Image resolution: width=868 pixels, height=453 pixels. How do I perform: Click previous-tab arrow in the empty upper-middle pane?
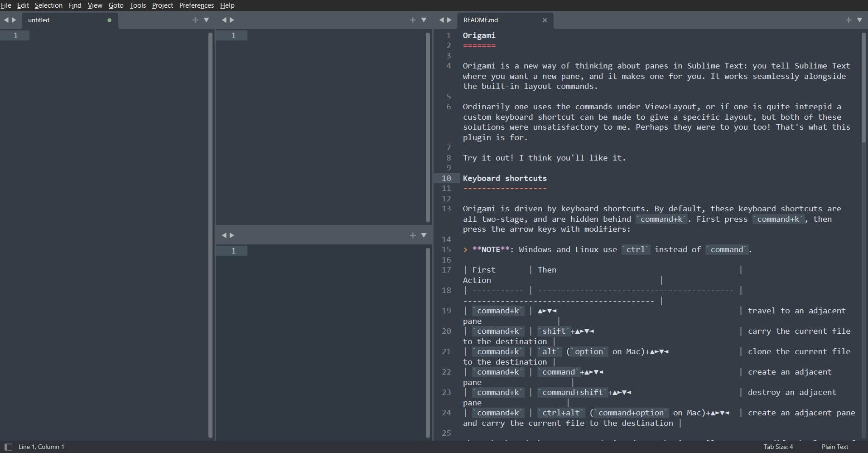tap(224, 20)
